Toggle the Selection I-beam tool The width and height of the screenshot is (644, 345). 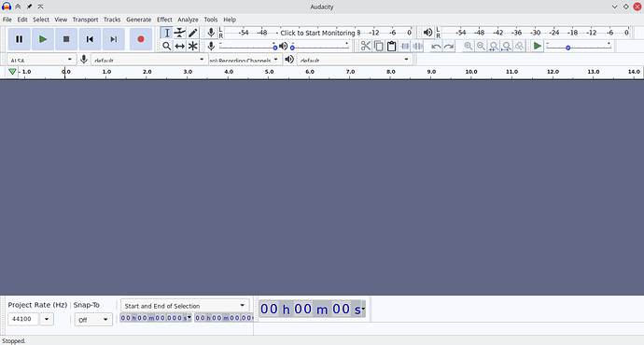click(166, 33)
